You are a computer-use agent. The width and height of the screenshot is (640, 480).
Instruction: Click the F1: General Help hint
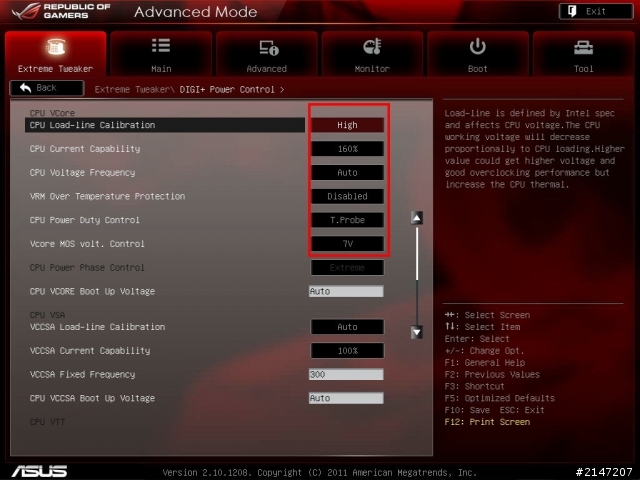point(485,362)
